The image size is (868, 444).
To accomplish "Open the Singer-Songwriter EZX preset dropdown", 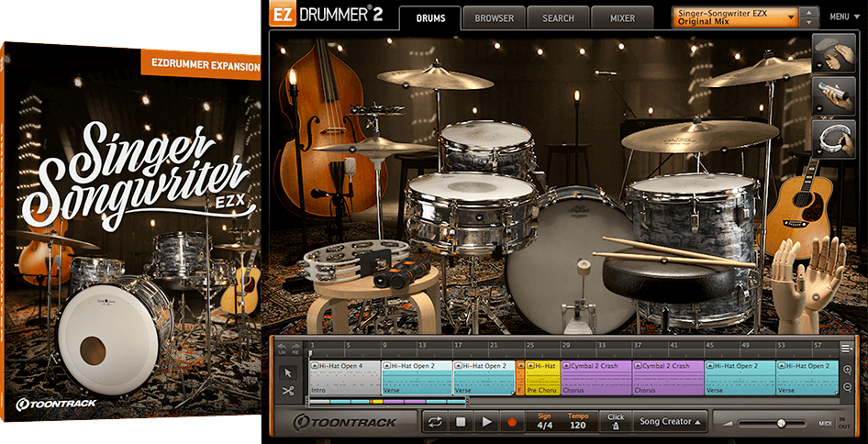I will pyautogui.click(x=735, y=17).
